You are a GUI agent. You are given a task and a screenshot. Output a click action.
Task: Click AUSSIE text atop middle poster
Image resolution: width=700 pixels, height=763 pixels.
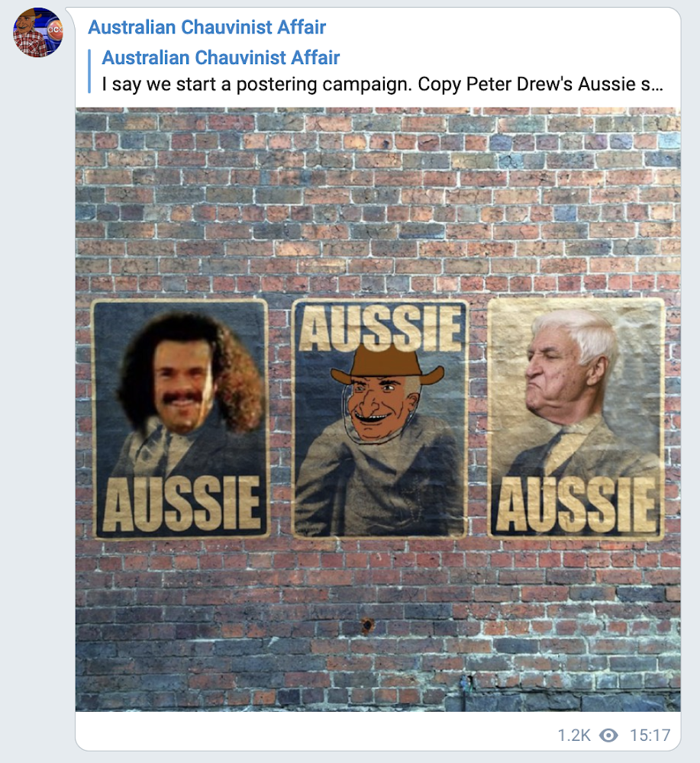coord(381,328)
